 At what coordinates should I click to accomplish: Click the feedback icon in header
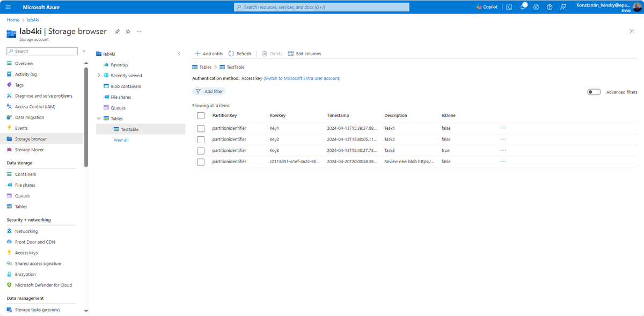click(563, 7)
